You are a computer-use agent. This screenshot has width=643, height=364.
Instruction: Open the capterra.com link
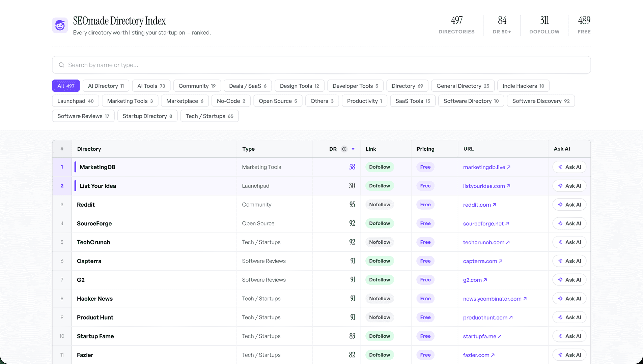click(483, 261)
